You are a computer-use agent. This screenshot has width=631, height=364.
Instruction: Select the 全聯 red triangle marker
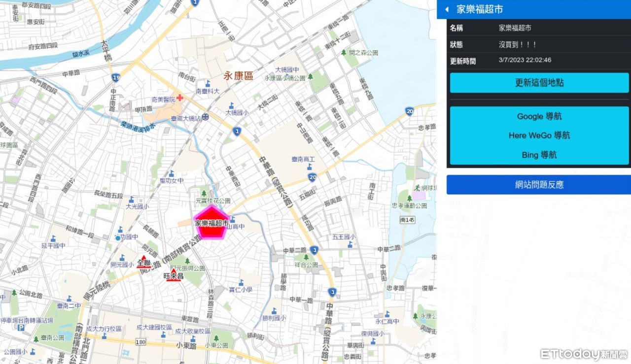(x=144, y=259)
